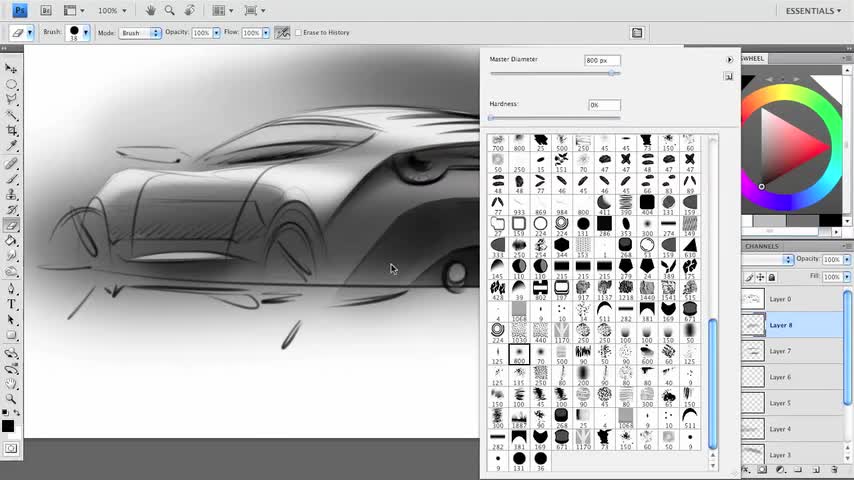Click the Hardness slider handle
This screenshot has height=480, width=854.
(x=491, y=118)
